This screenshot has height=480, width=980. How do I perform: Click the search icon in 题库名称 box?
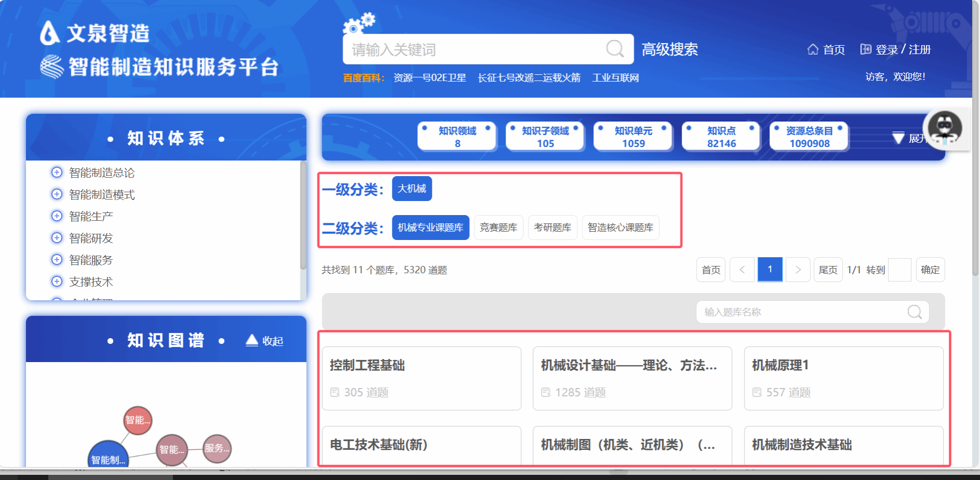click(915, 312)
